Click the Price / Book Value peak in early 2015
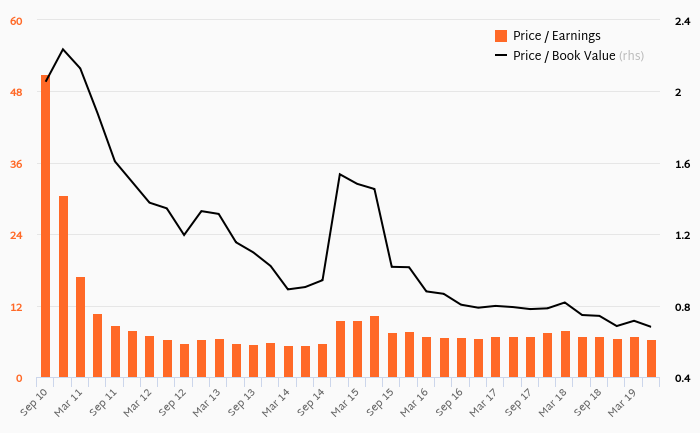The width and height of the screenshot is (700, 433). pos(340,174)
